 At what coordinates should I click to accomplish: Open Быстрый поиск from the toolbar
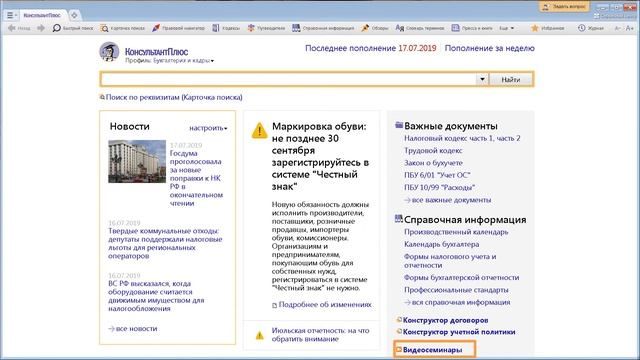[73, 28]
